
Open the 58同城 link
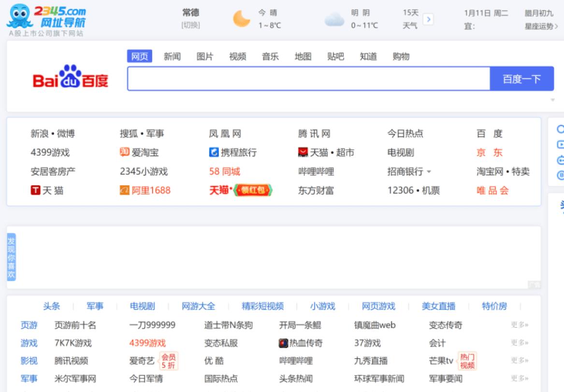[225, 171]
